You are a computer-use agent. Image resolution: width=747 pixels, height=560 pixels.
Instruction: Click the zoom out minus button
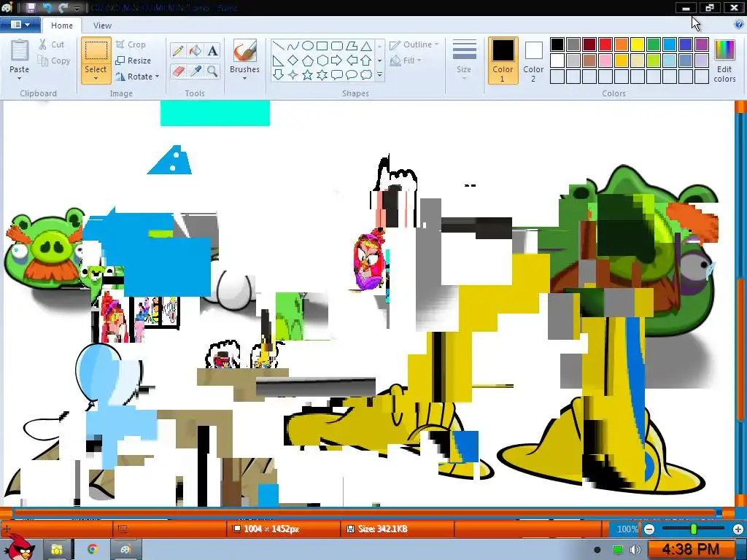(649, 529)
